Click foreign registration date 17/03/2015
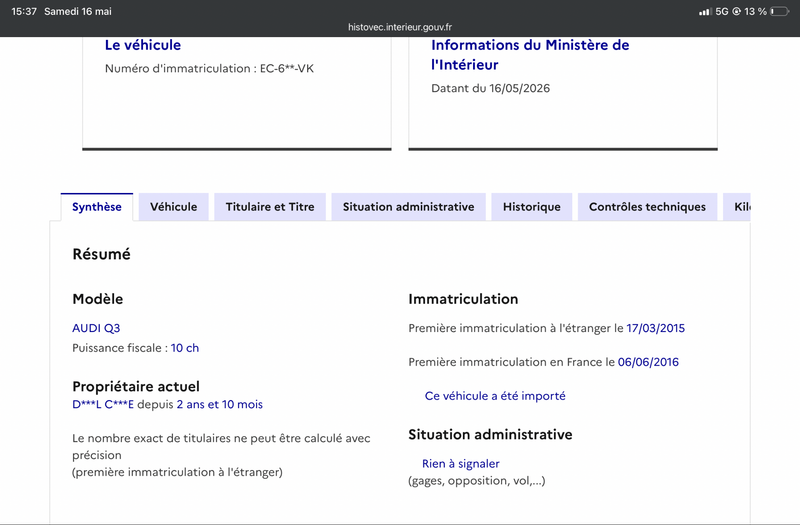This screenshot has width=800, height=525. click(x=656, y=328)
